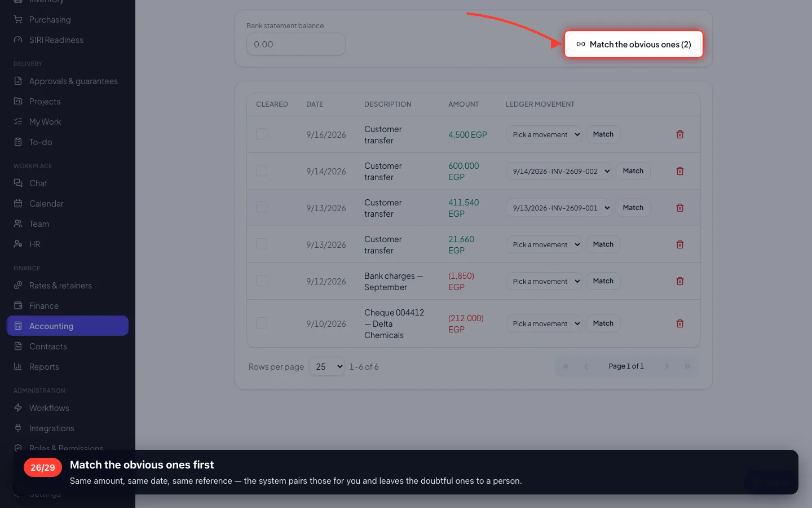This screenshot has height=508, width=812.
Task: Click the Team icon in the sidebar
Action: (x=18, y=224)
